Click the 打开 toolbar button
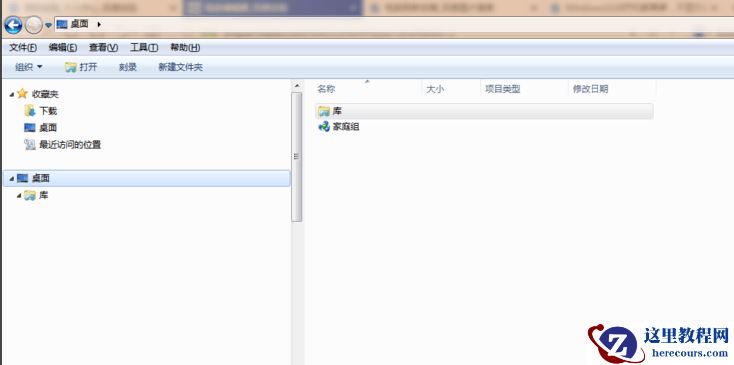This screenshot has height=365, width=734. pos(81,67)
